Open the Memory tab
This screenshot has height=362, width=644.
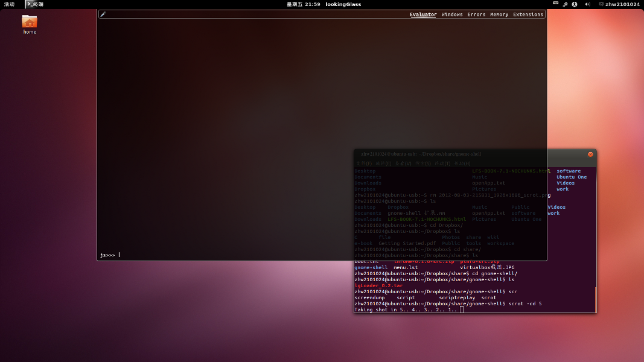(499, 14)
